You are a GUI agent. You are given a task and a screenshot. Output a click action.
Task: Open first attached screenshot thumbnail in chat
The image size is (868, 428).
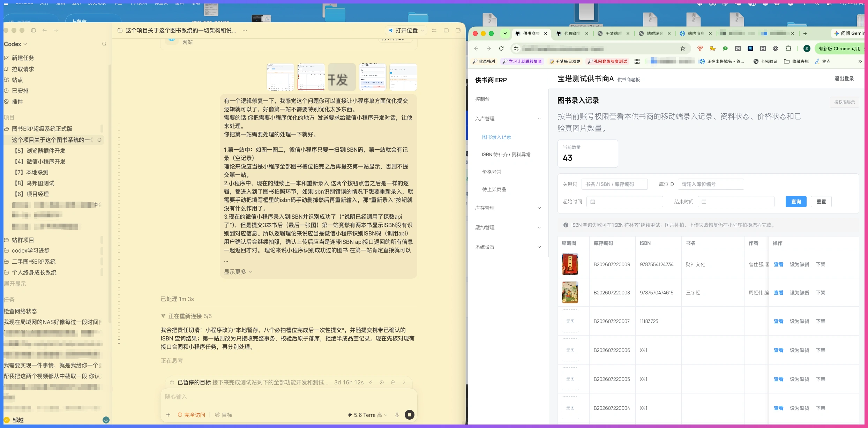point(280,77)
